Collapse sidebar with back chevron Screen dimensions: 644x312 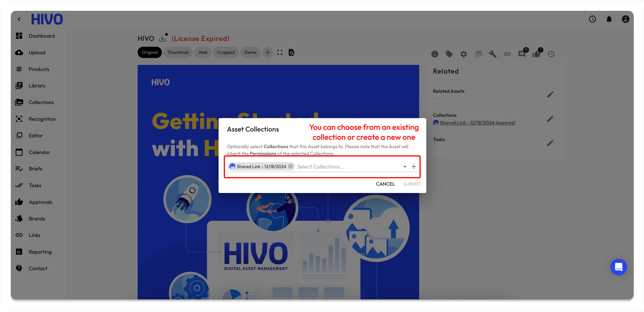[19, 19]
